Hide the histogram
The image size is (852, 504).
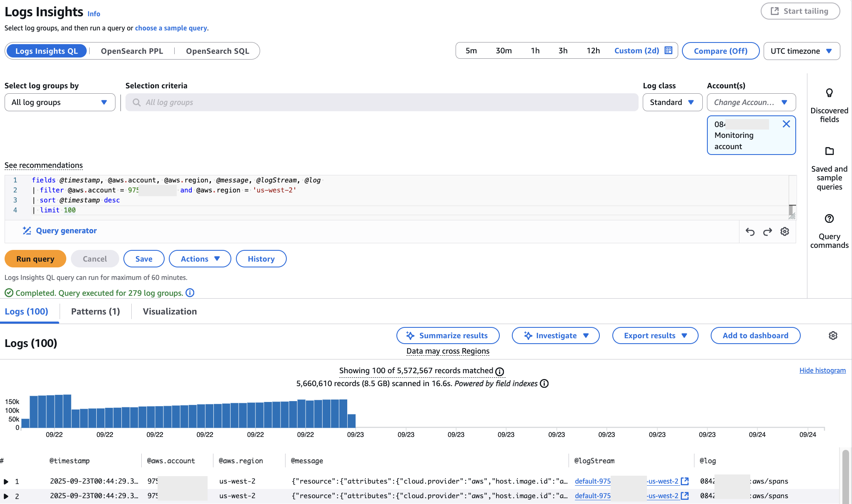(x=822, y=370)
